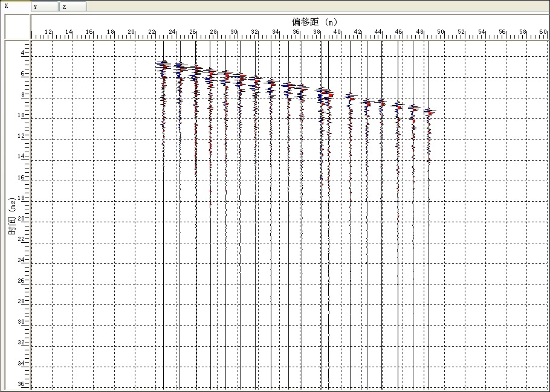Click offset axis tick label 40
Screen dimensions: 550x392
click(337, 32)
